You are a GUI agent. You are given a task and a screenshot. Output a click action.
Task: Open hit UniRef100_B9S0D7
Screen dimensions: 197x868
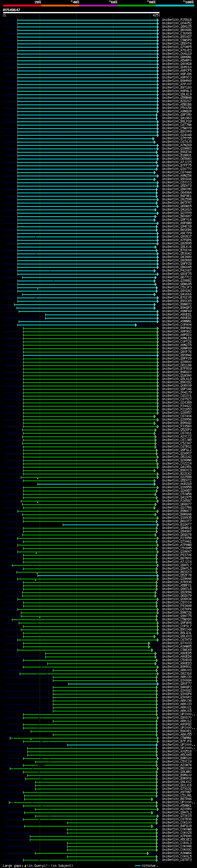click(x=177, y=37)
